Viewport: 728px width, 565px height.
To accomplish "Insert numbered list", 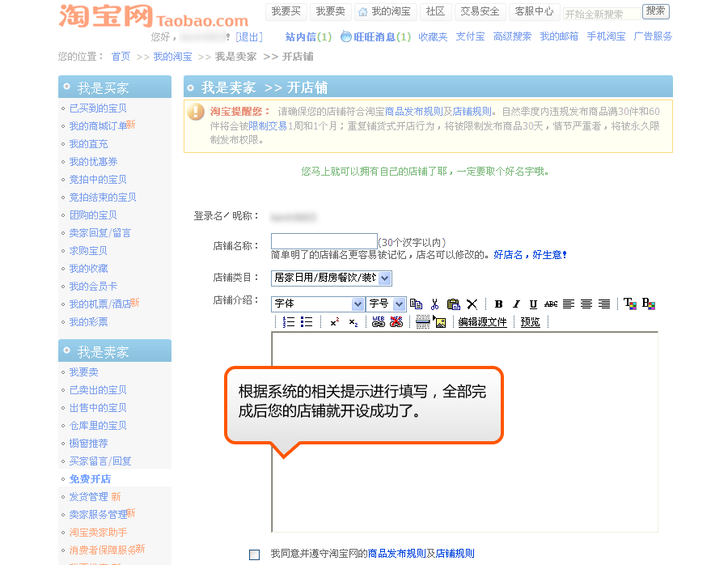I will tap(288, 321).
